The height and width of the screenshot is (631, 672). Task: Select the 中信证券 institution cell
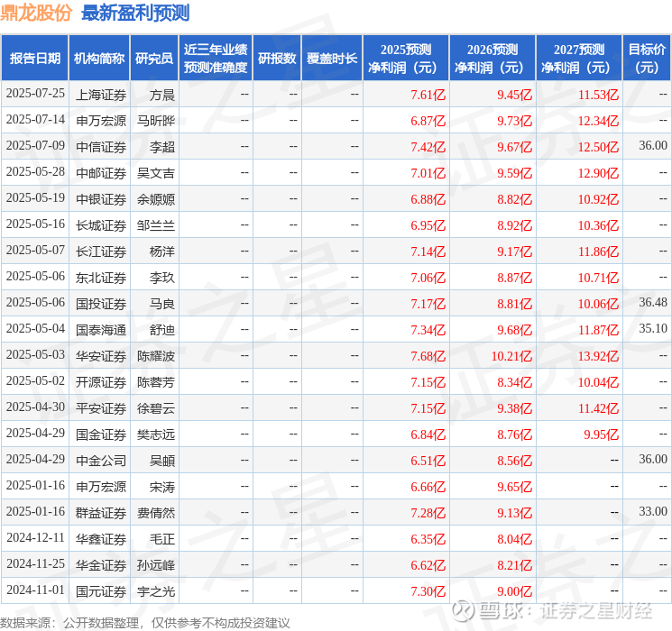point(101,147)
